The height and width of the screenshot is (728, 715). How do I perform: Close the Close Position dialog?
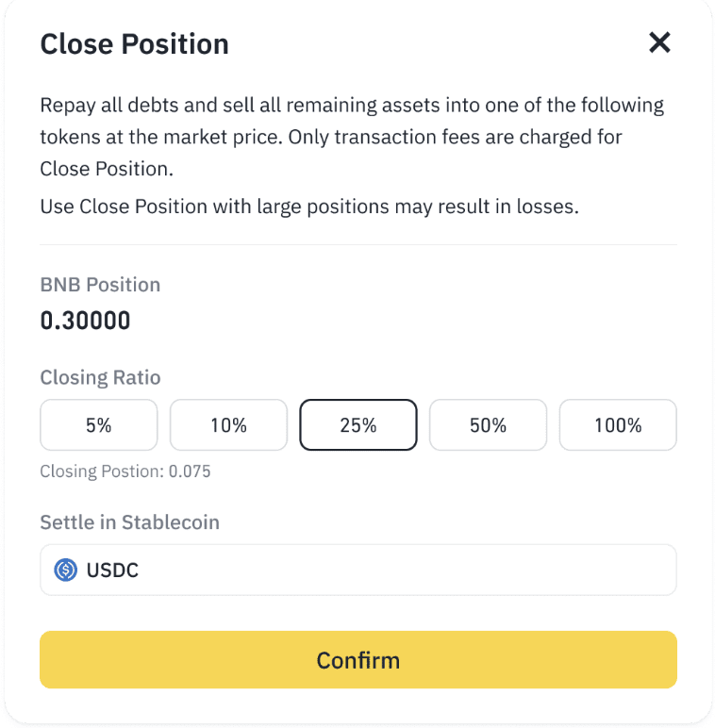(x=659, y=42)
